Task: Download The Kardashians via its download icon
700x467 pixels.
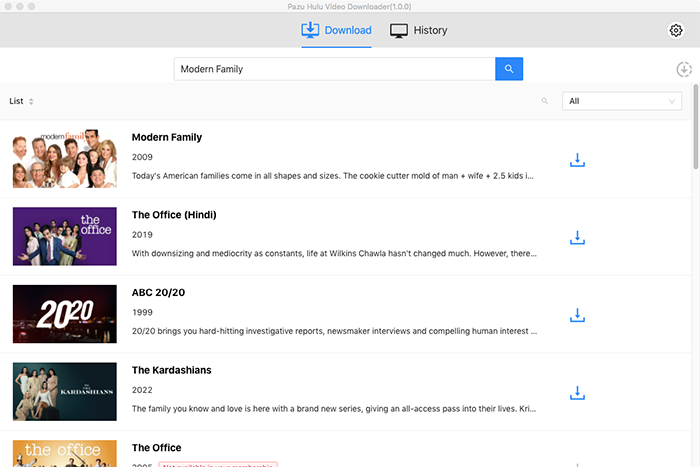Action: click(x=577, y=393)
